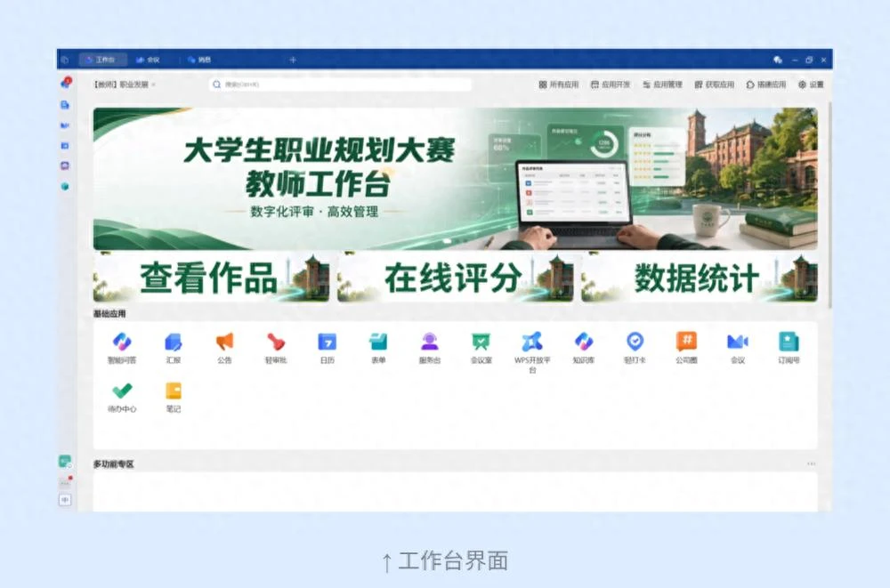This screenshot has height=588, width=890.
Task: Add a new tab with plus button
Action: pyautogui.click(x=293, y=60)
